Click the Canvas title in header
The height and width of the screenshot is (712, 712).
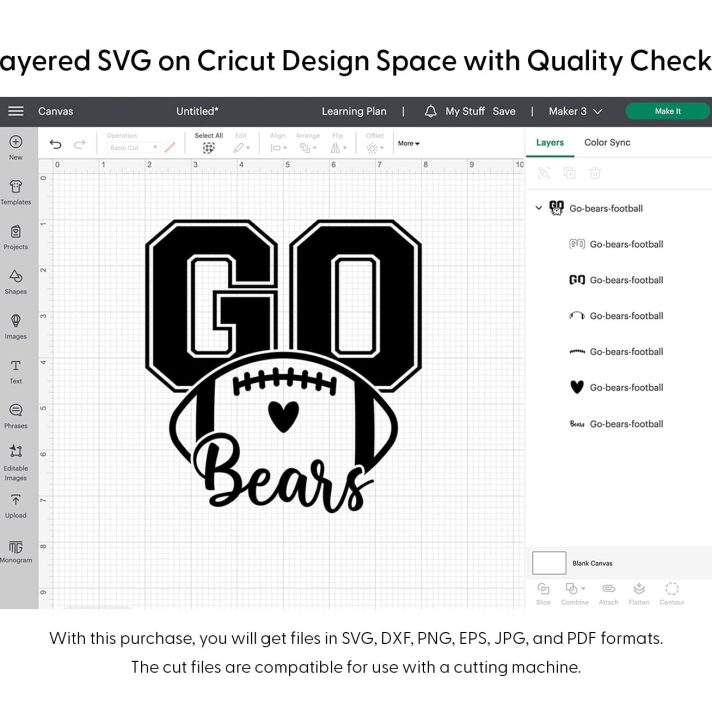pos(55,111)
